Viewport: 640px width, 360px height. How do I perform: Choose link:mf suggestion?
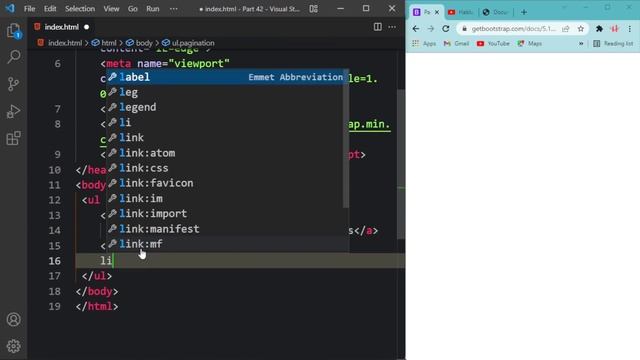[227, 244]
